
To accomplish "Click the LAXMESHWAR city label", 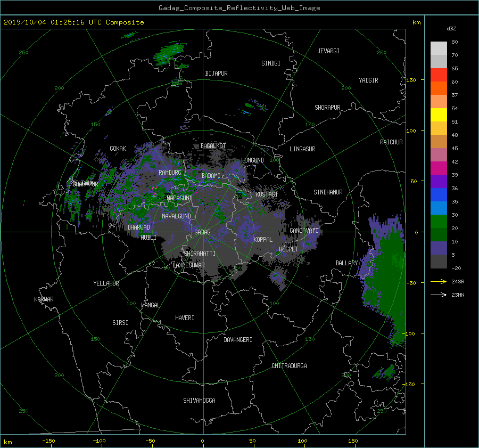I will coord(188,265).
